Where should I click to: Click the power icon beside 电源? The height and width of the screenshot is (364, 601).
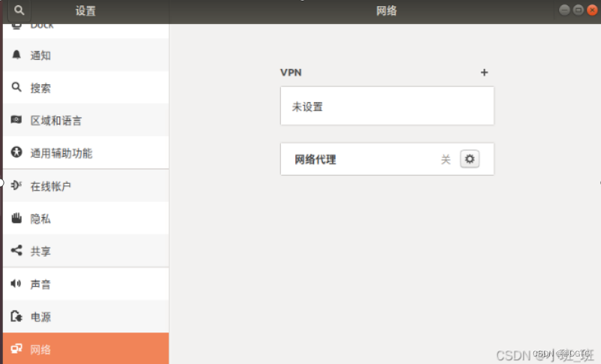click(16, 316)
